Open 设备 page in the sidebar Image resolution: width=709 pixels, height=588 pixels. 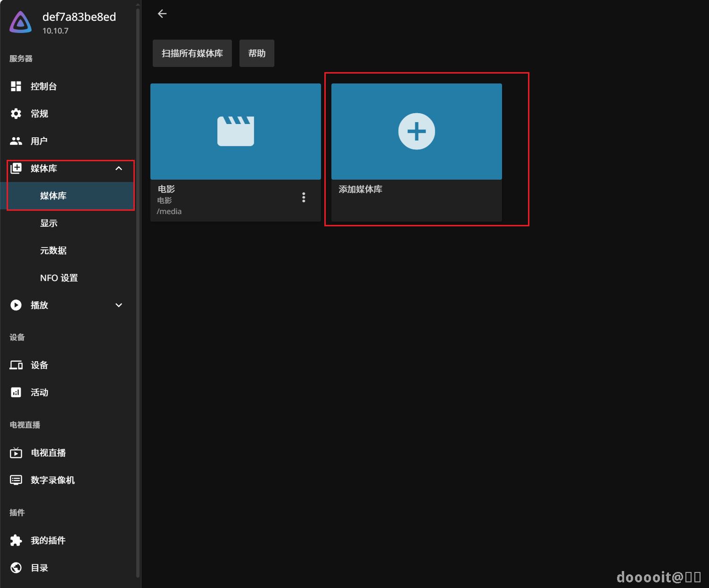point(67,365)
